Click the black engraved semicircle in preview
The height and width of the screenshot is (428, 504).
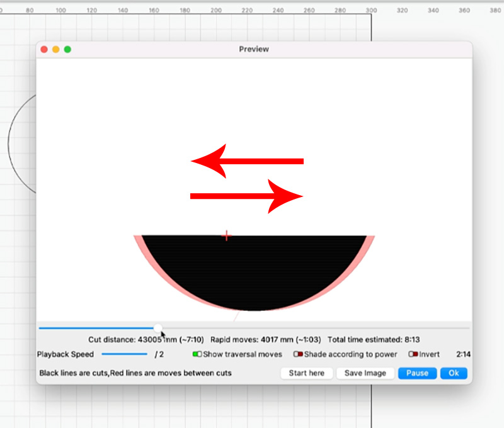(253, 271)
